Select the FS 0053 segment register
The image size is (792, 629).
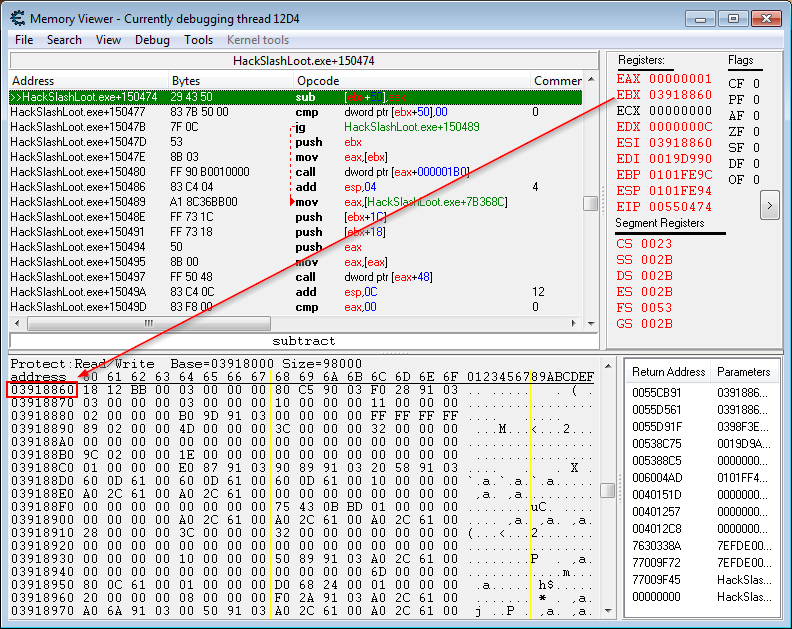tap(644, 308)
